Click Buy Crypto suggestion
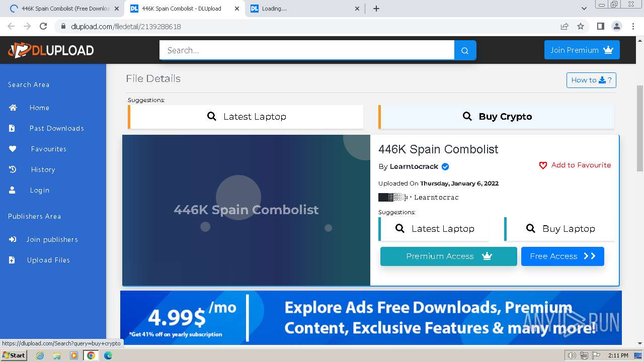The width and height of the screenshot is (644, 362). pyautogui.click(x=496, y=117)
